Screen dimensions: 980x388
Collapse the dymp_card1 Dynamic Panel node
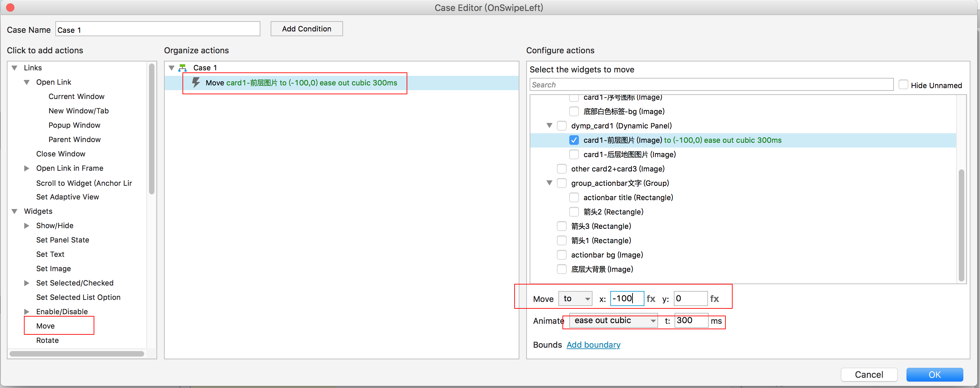[x=549, y=126]
